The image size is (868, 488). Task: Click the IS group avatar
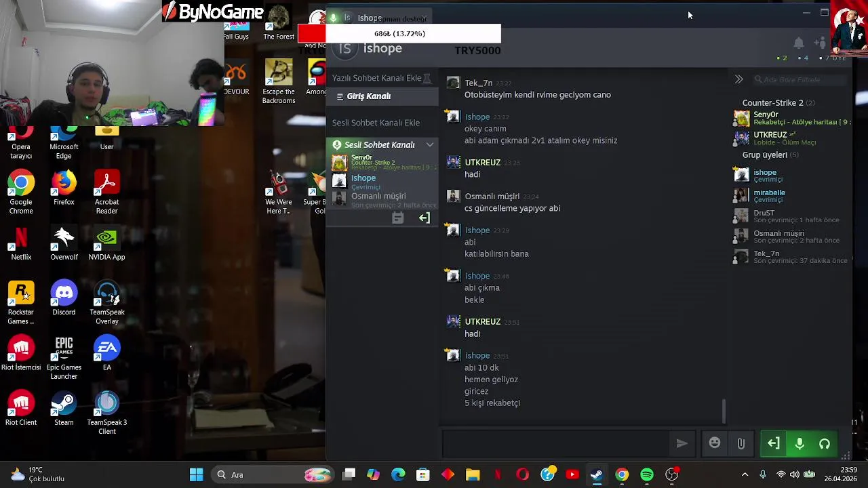coord(345,48)
